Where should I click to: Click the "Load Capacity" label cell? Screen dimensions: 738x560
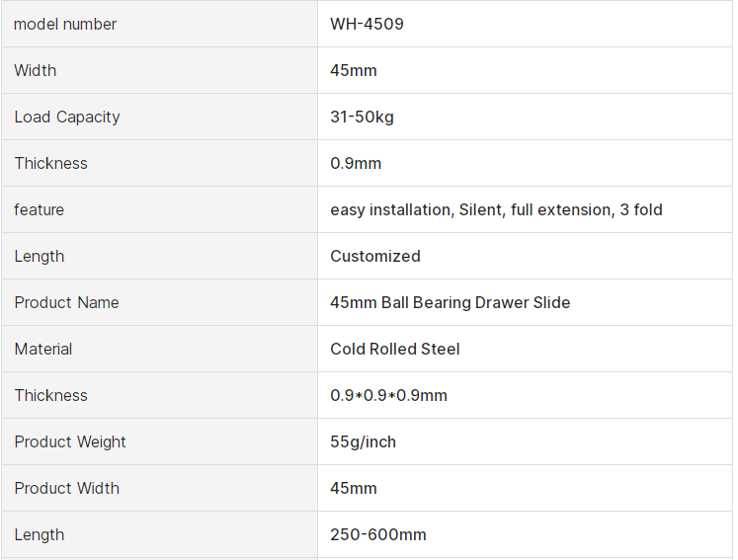[67, 117]
